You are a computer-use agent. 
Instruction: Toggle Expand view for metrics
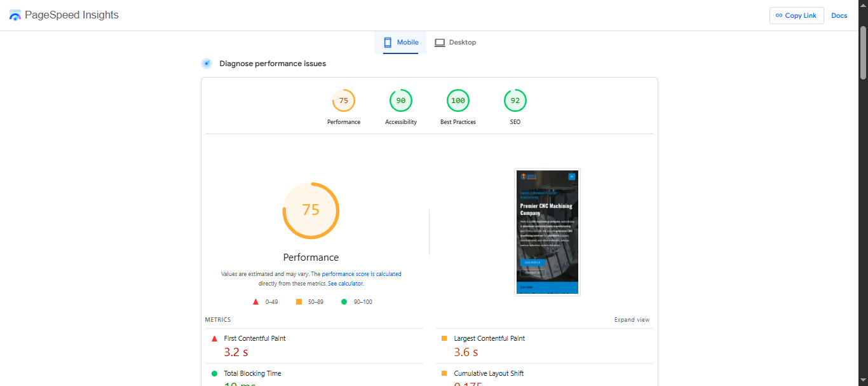[x=632, y=320]
